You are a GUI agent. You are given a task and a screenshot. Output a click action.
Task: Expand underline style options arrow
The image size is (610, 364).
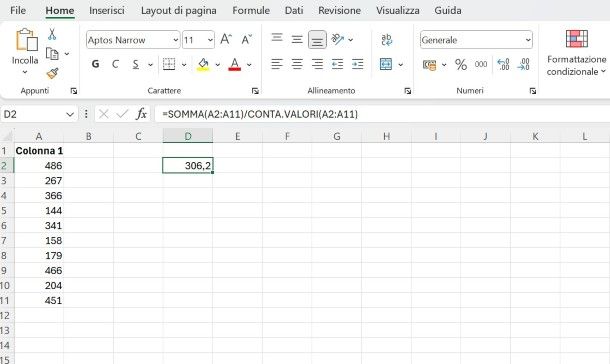[x=150, y=65]
